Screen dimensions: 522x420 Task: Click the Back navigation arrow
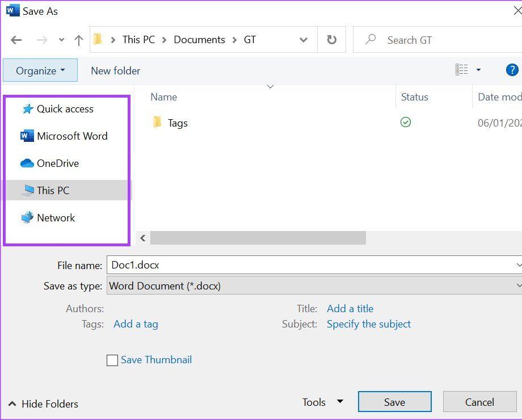(x=16, y=40)
